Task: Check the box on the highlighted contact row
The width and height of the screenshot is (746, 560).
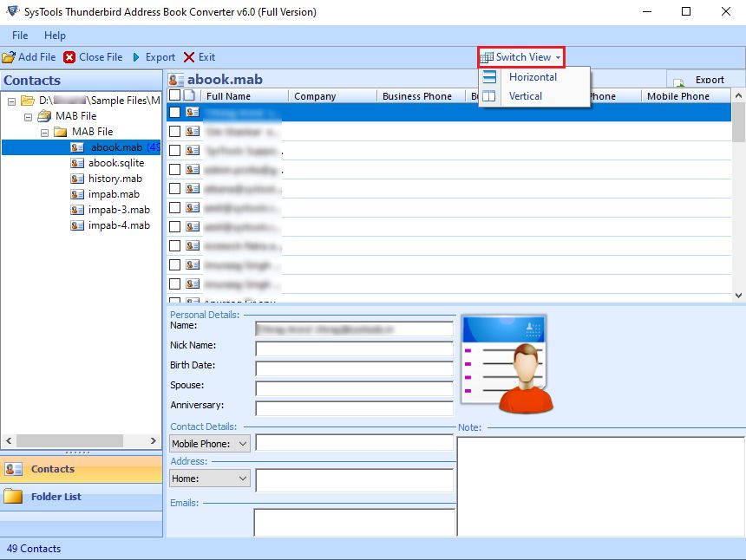Action: click(175, 112)
